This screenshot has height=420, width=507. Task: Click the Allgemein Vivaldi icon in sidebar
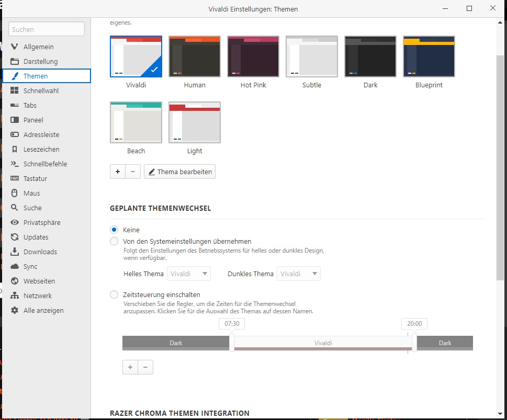click(x=15, y=47)
